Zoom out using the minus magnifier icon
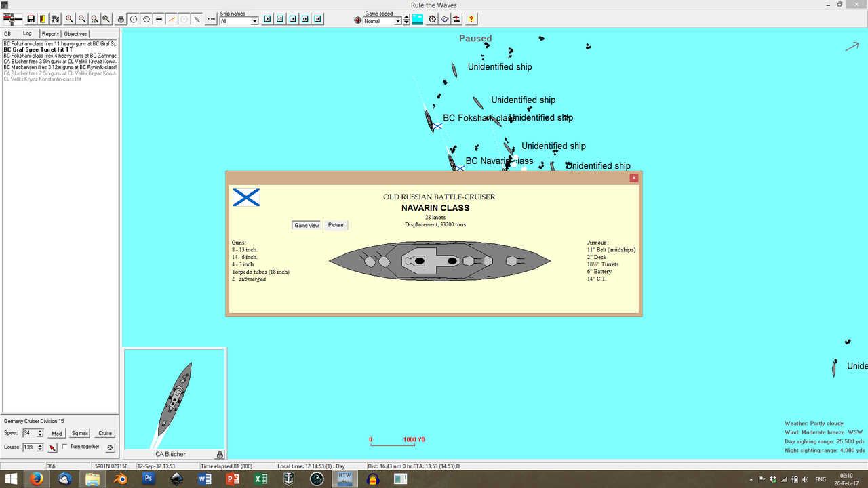 click(x=81, y=19)
